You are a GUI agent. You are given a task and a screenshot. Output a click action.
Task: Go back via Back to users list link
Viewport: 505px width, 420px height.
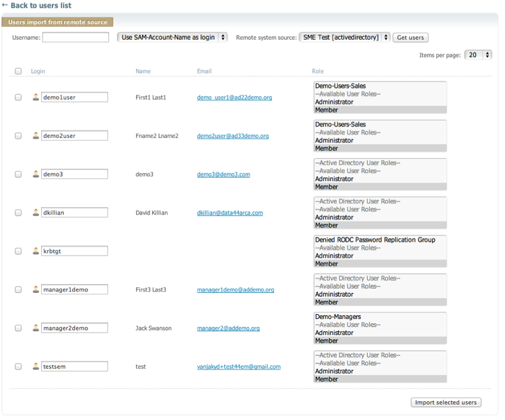coord(40,5)
